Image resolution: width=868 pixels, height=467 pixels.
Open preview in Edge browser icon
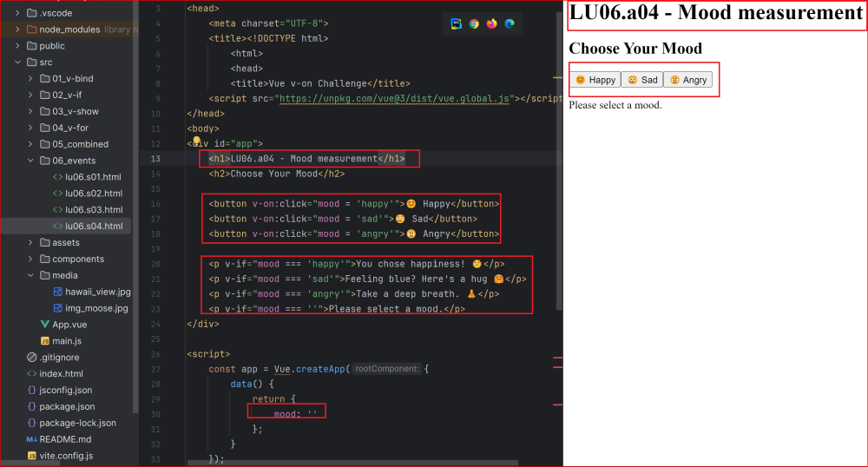[x=510, y=23]
